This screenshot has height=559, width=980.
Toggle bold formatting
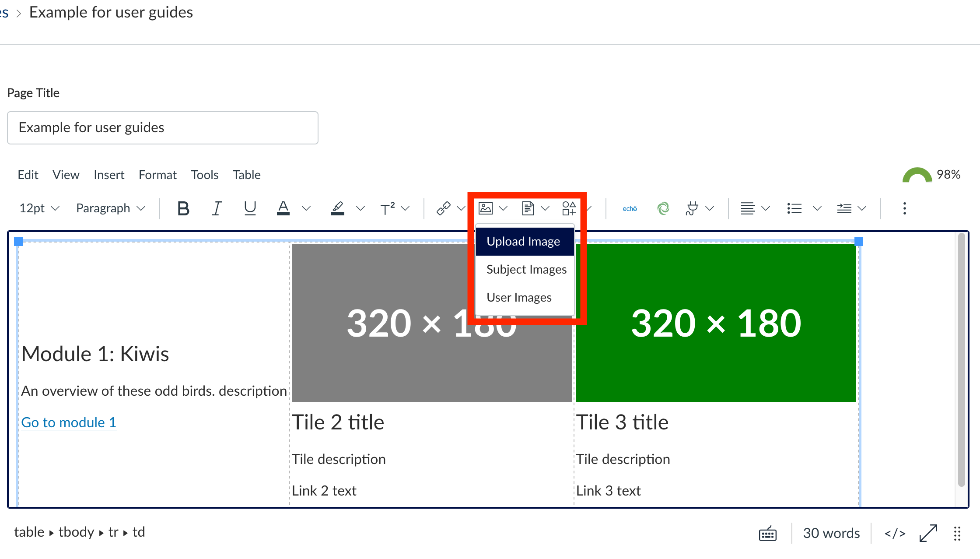click(x=183, y=208)
